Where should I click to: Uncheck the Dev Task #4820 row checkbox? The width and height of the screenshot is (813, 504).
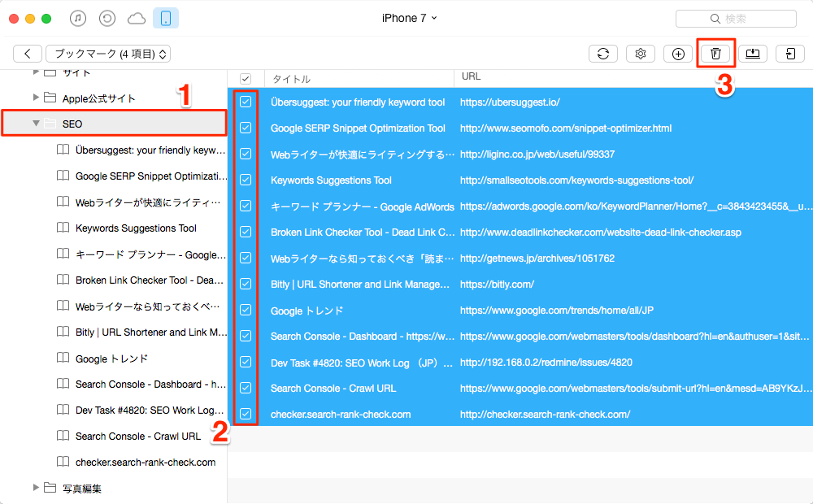246,362
